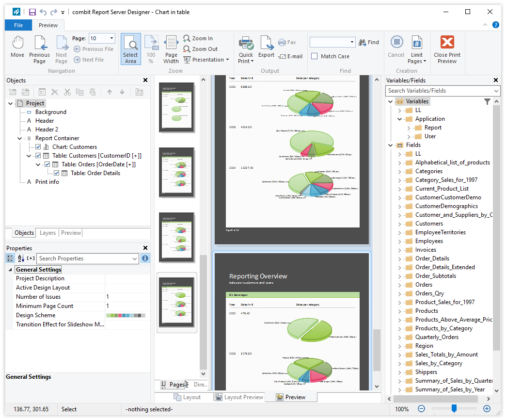Open the Page number dropdown
This screenshot has height=420, width=506.
coord(111,38)
